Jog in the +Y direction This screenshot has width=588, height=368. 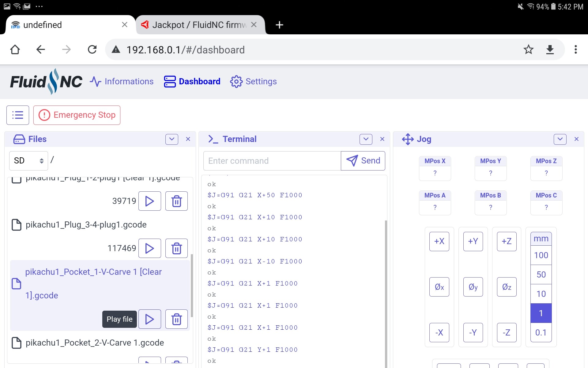pos(473,241)
